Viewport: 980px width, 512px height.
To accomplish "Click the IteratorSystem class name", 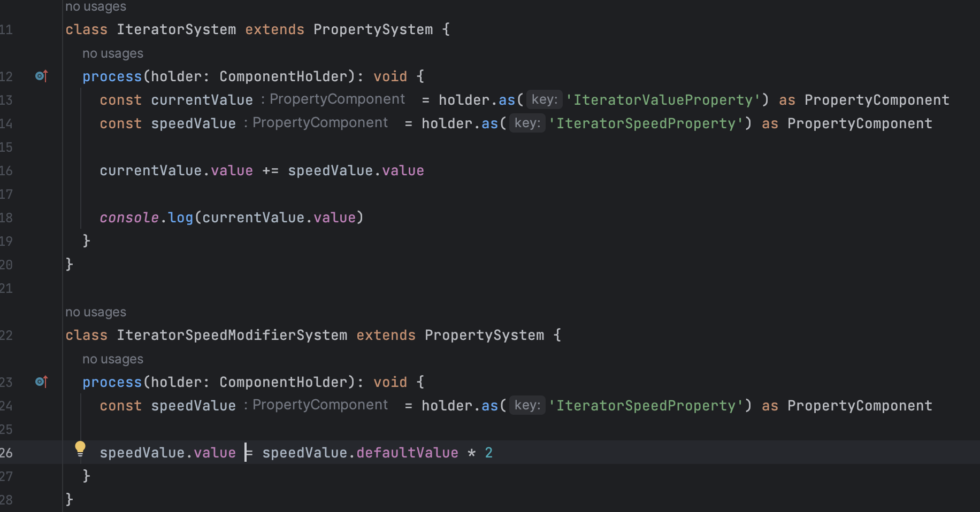I will (x=177, y=29).
